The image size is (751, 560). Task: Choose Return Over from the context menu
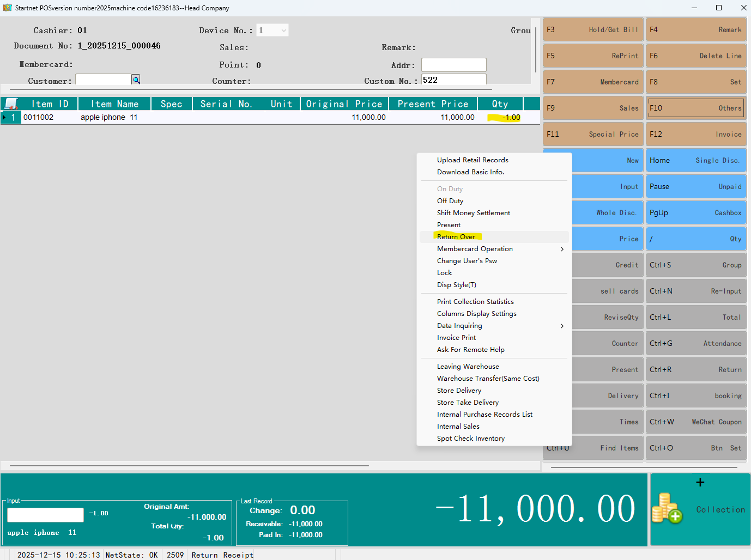click(x=456, y=237)
